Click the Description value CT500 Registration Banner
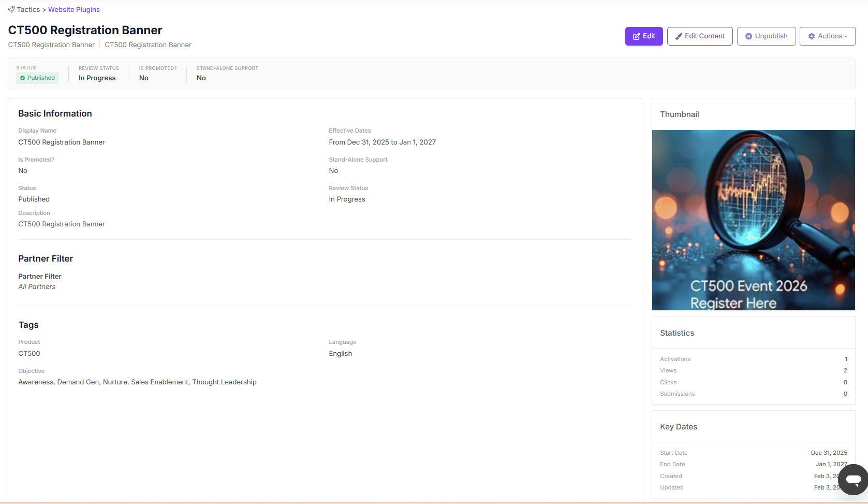This screenshot has width=868, height=504. pos(62,224)
